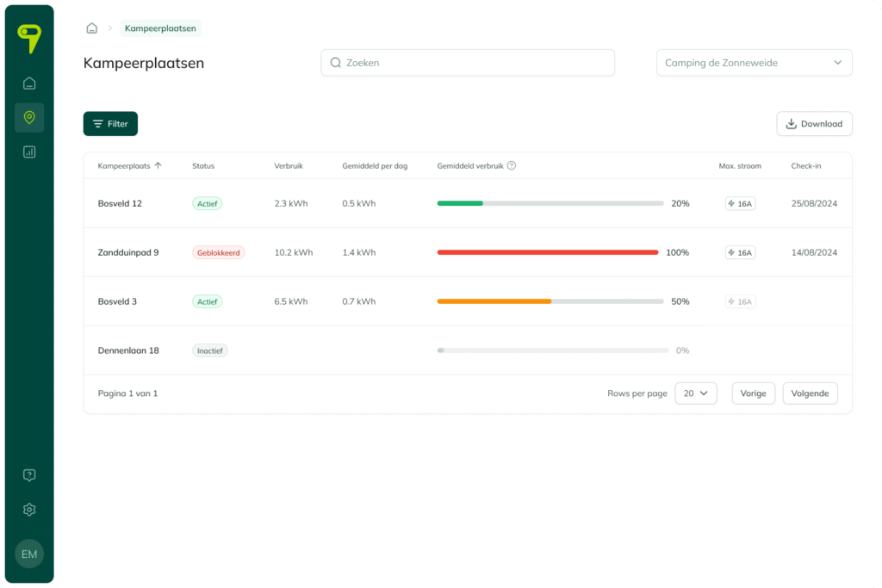Go to next page with Volgende

(x=810, y=393)
